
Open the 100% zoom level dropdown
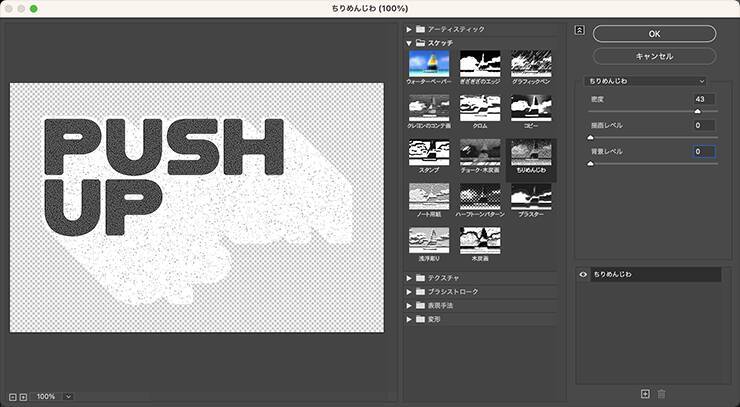[x=68, y=397]
